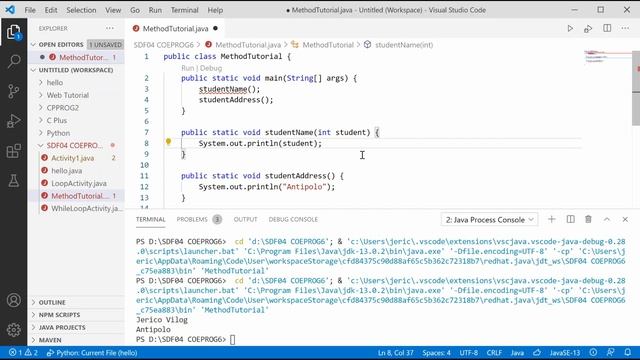Open editor More Actions ellipsis
The height and width of the screenshot is (360, 640).
coord(625,28)
